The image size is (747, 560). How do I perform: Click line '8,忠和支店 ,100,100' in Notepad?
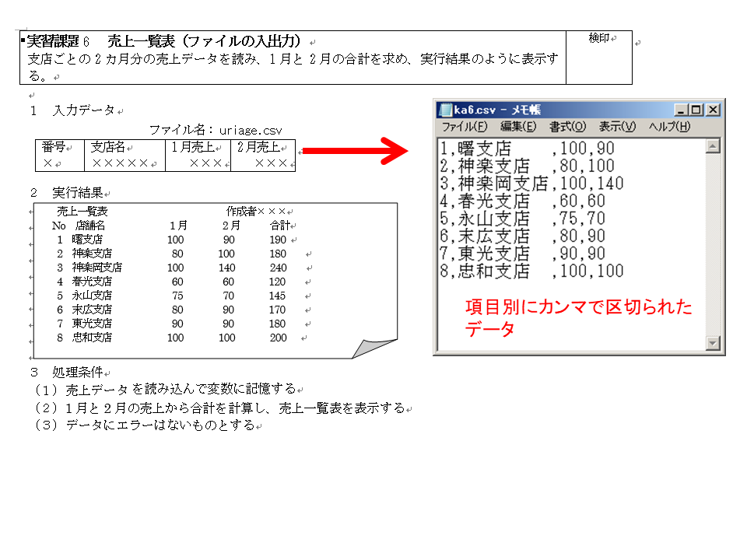pos(531,271)
